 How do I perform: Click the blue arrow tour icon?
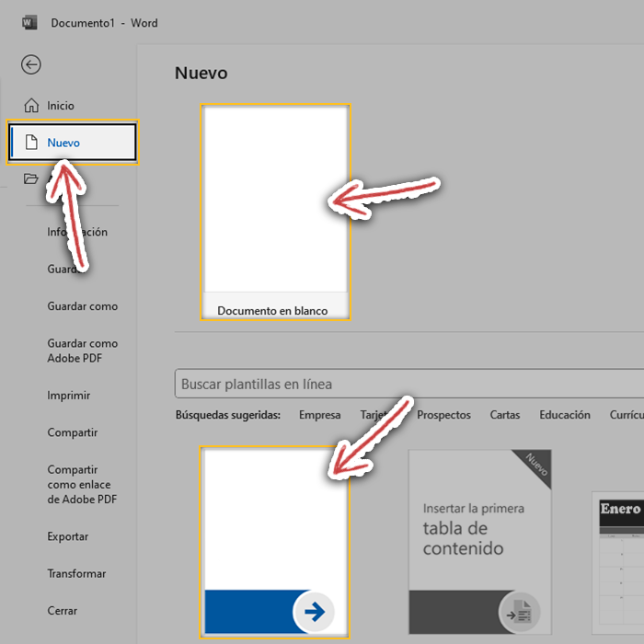[x=314, y=611]
